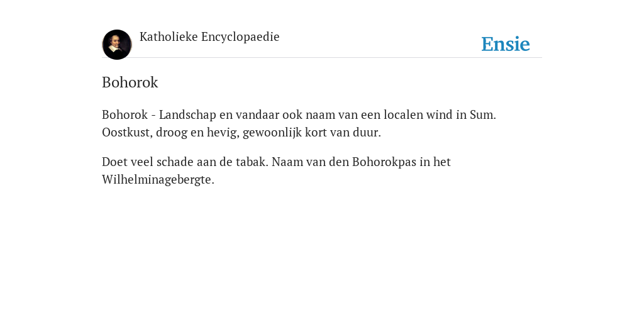644x322 pixels.
Task: Click the word Bohorokpas in second paragraph
Action: pyautogui.click(x=384, y=162)
